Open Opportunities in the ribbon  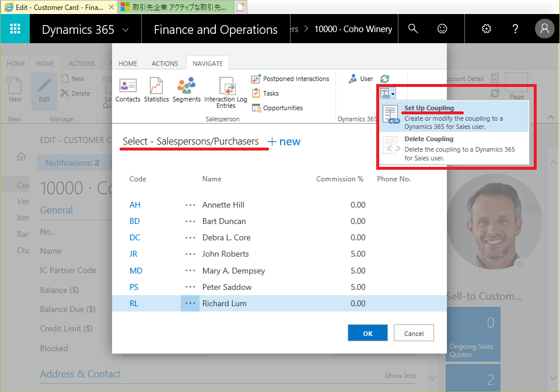click(x=277, y=108)
